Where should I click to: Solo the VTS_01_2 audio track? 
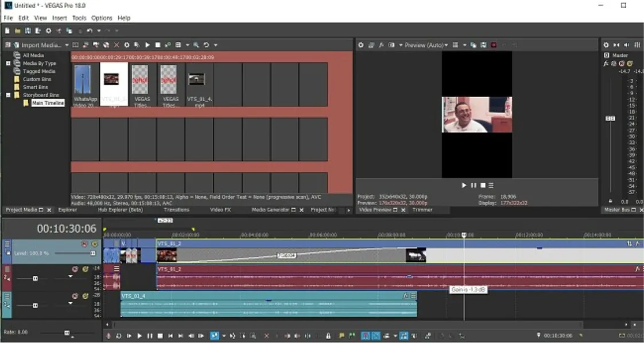[x=86, y=269]
